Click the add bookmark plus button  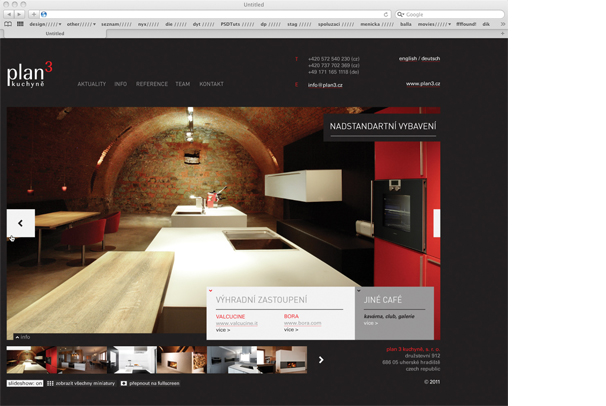(x=34, y=13)
